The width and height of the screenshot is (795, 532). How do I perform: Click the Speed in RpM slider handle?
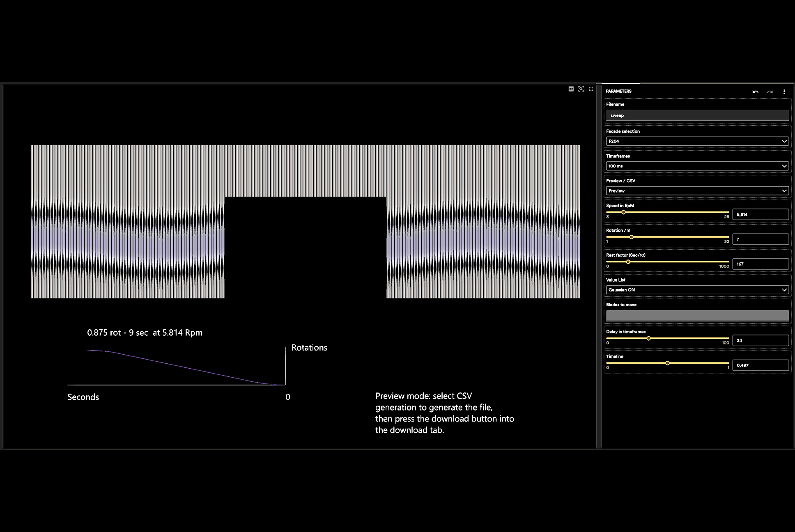coord(623,212)
